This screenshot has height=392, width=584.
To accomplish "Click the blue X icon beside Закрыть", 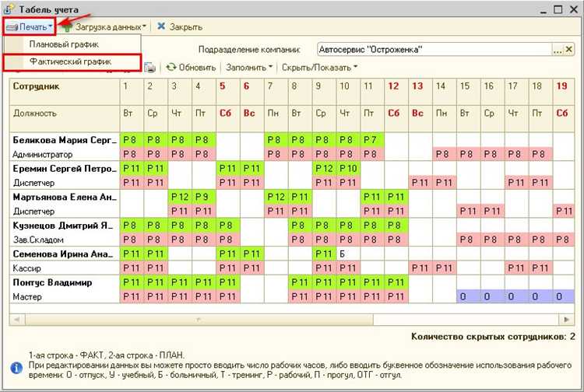I will click(161, 26).
